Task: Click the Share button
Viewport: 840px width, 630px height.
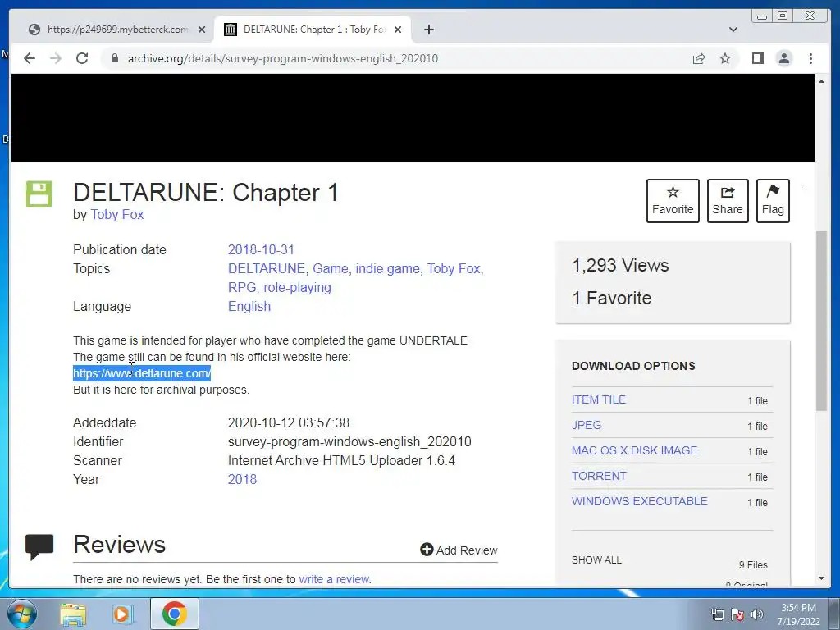Action: coord(728,201)
